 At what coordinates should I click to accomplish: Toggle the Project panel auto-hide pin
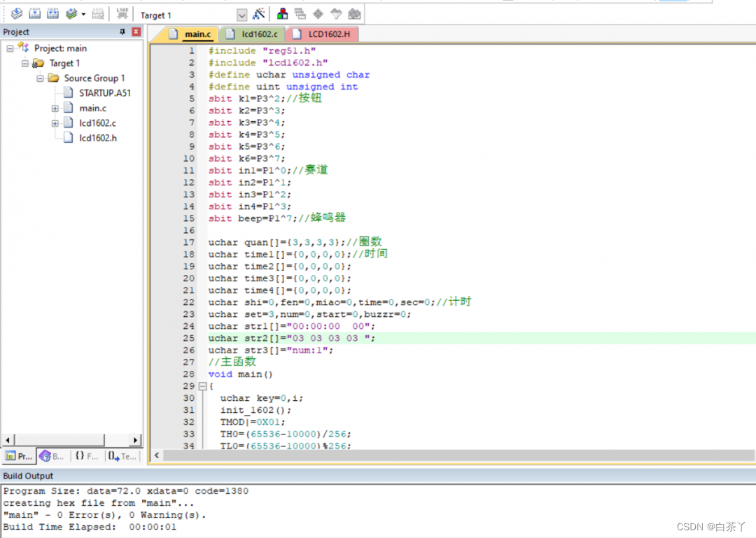pyautogui.click(x=122, y=32)
